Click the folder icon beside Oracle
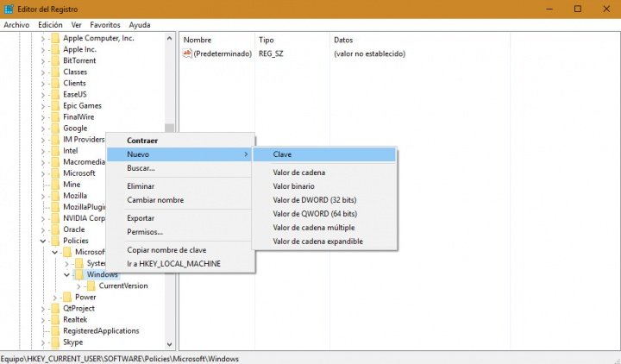The height and width of the screenshot is (364, 621). [x=55, y=229]
